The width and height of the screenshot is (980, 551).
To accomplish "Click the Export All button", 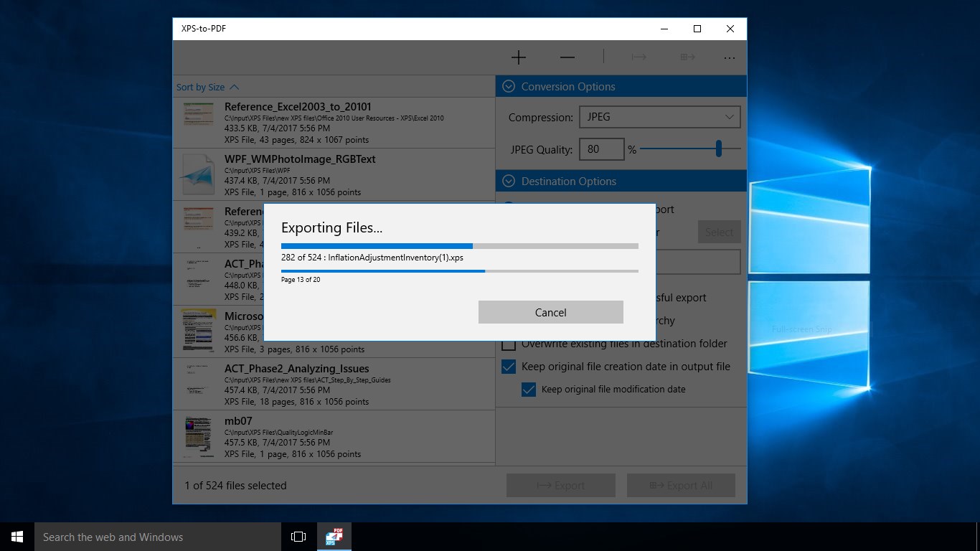I will click(x=682, y=486).
